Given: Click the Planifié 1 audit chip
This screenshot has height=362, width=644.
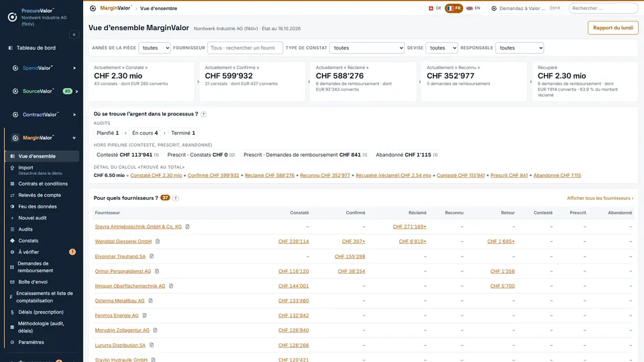Looking at the screenshot, I should point(107,133).
